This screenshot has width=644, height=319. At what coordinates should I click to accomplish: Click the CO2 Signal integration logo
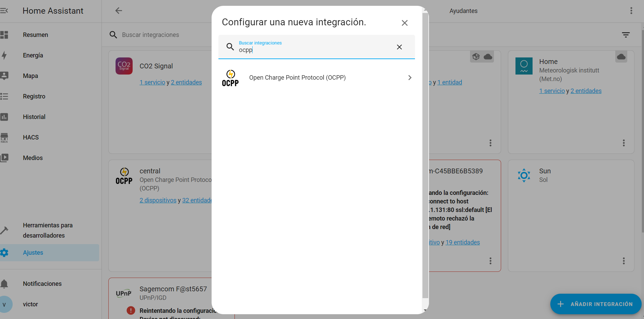click(124, 66)
